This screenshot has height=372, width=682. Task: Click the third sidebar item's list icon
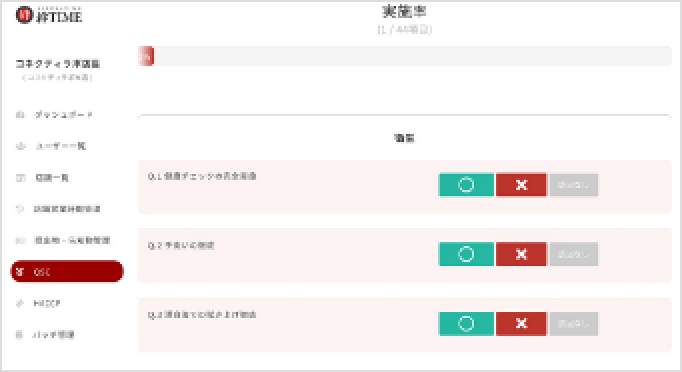20,178
